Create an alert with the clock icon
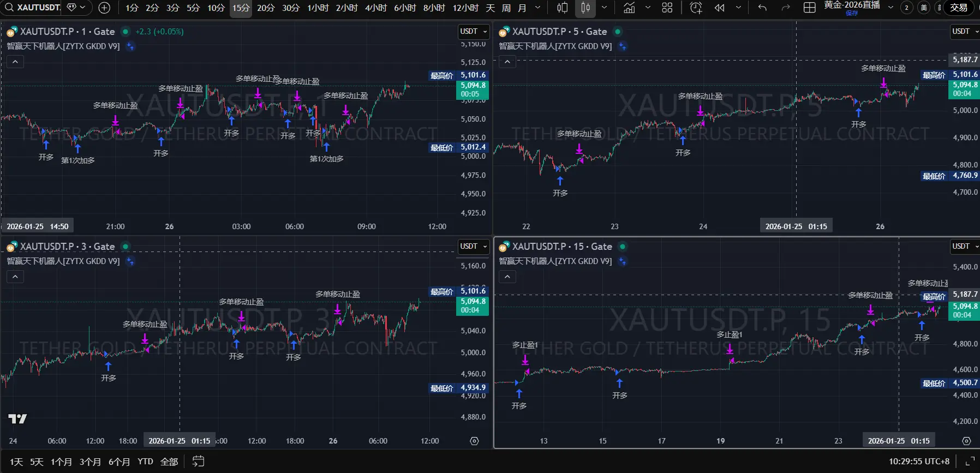This screenshot has width=980, height=473. [696, 8]
